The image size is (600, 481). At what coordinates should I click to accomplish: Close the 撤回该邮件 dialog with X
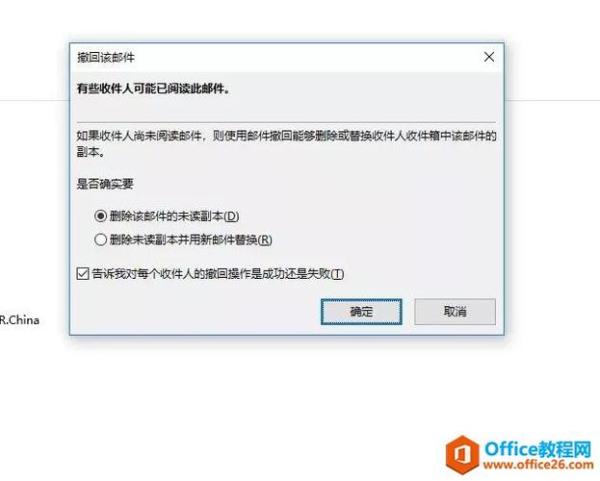[489, 57]
